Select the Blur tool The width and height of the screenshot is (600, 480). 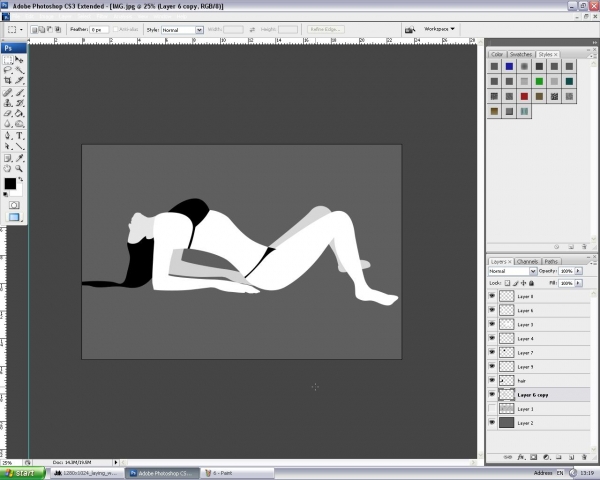pyautogui.click(x=8, y=124)
